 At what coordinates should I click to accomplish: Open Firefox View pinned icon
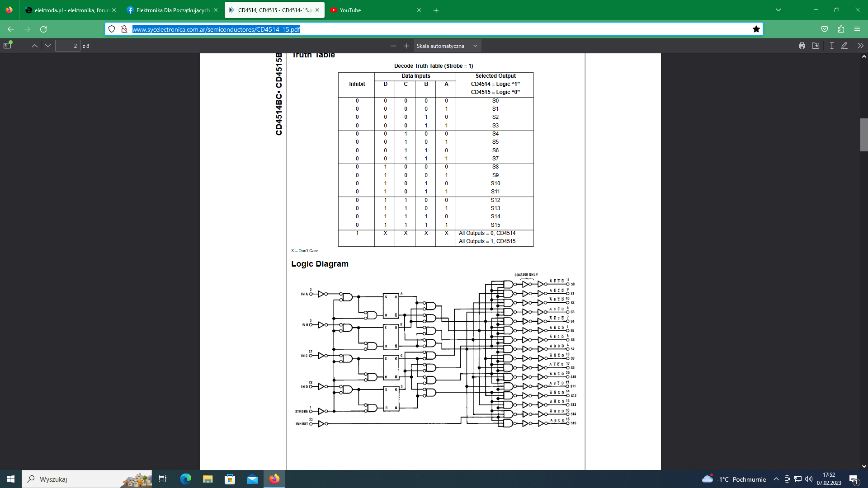[9, 10]
